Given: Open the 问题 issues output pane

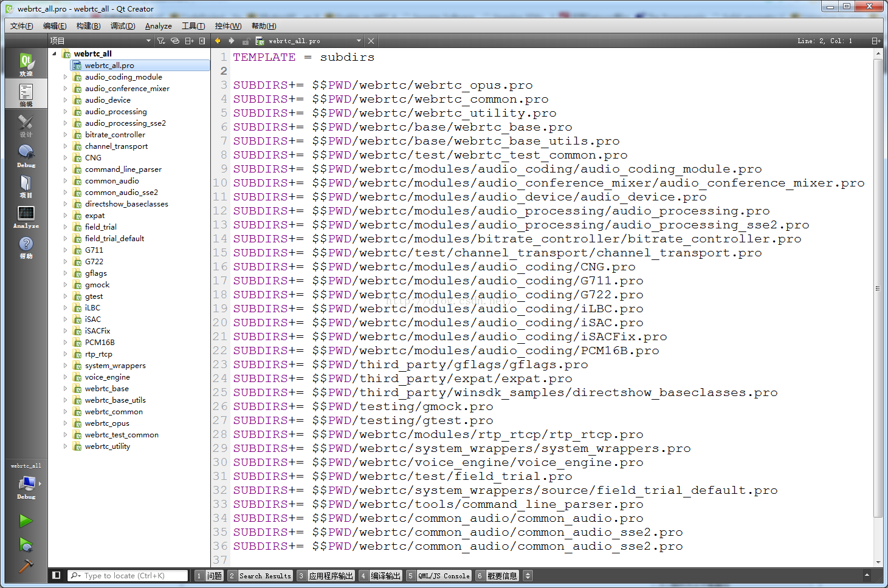Looking at the screenshot, I should coord(208,575).
